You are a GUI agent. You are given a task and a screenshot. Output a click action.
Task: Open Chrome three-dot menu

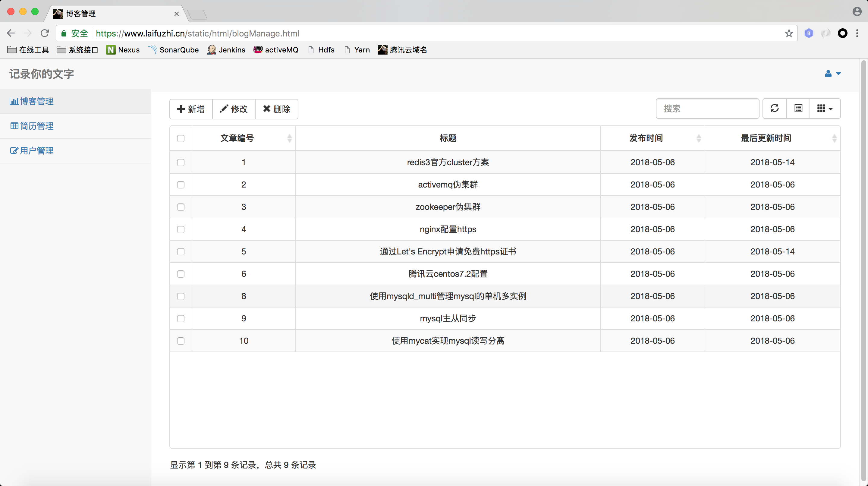857,33
